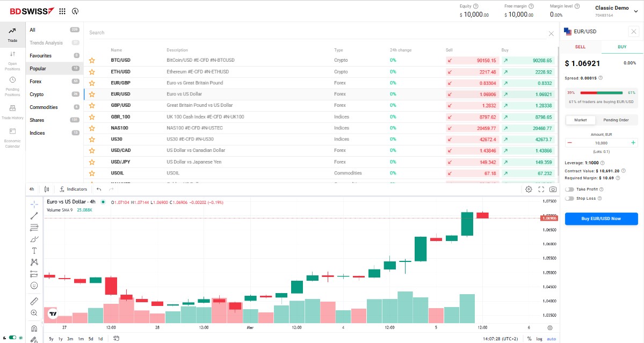Select the Indices category
The image size is (644, 343).
(x=55, y=133)
